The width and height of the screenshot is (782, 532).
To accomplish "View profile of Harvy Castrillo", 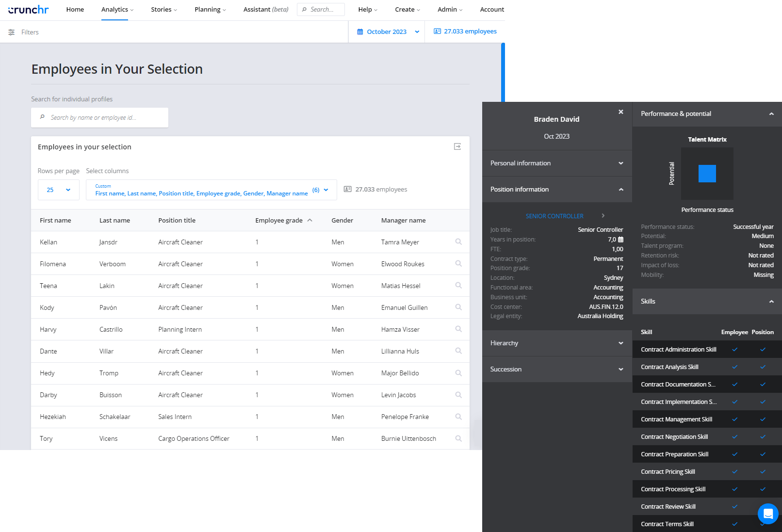I will tap(458, 329).
